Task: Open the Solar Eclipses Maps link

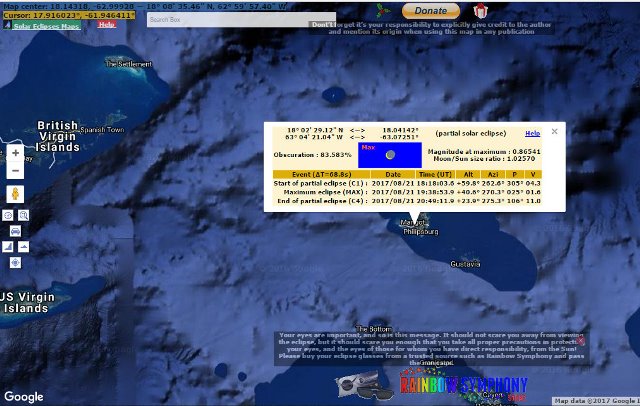Action: tap(53, 24)
